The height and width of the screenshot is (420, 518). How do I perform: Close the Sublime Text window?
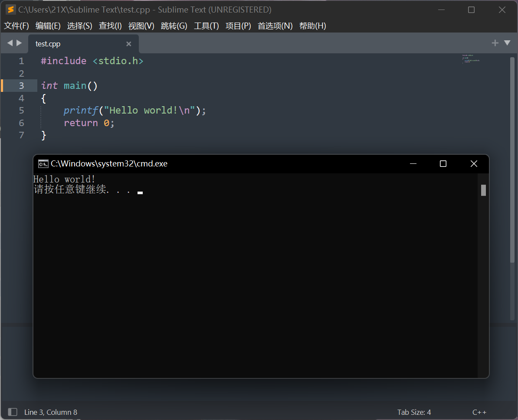click(x=502, y=10)
